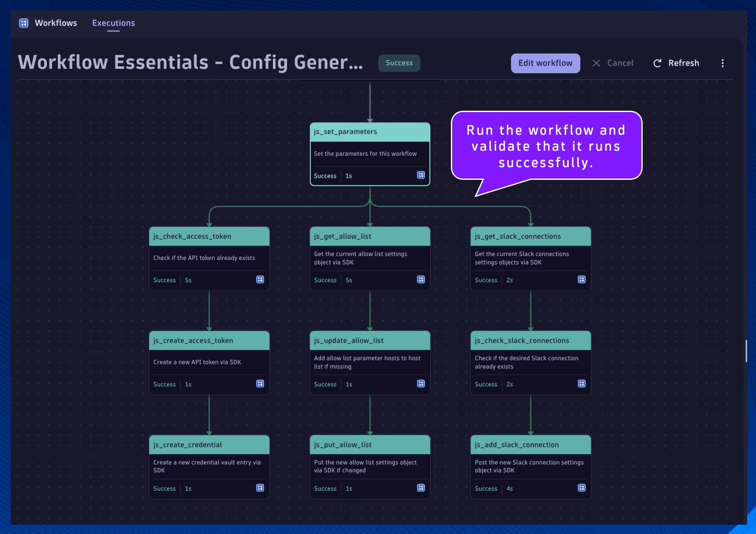The height and width of the screenshot is (534, 756).
Task: Select the js_check_slack_connections node title
Action: [x=522, y=341]
